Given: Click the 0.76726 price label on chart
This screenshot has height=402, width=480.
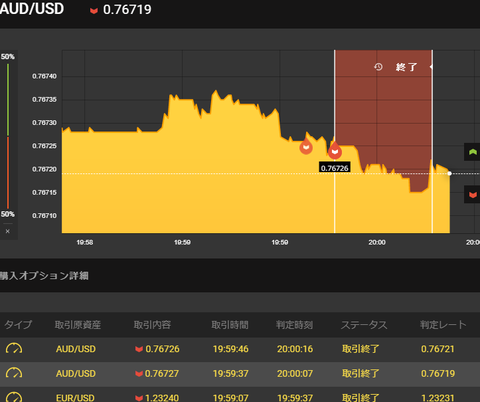Looking at the screenshot, I should pos(335,168).
